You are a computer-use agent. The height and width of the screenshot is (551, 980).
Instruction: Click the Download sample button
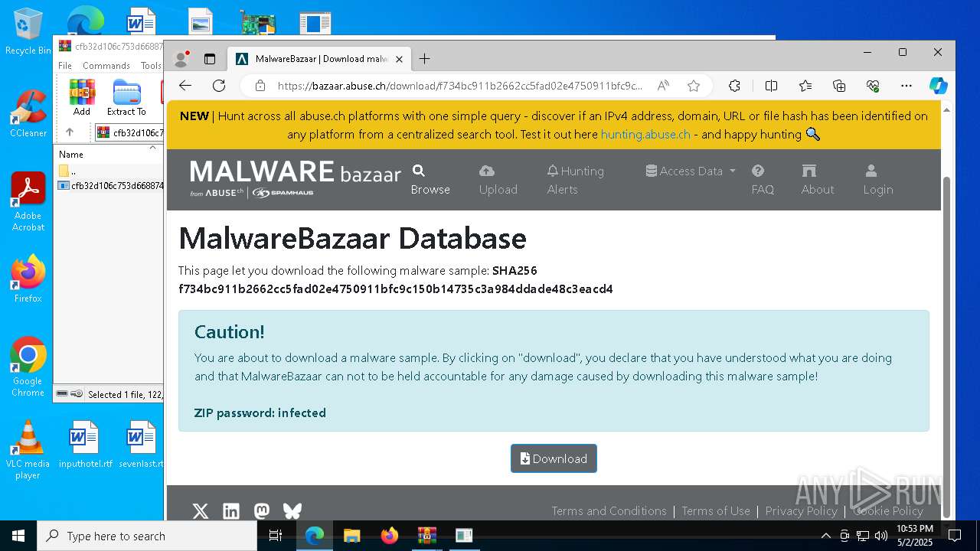554,458
